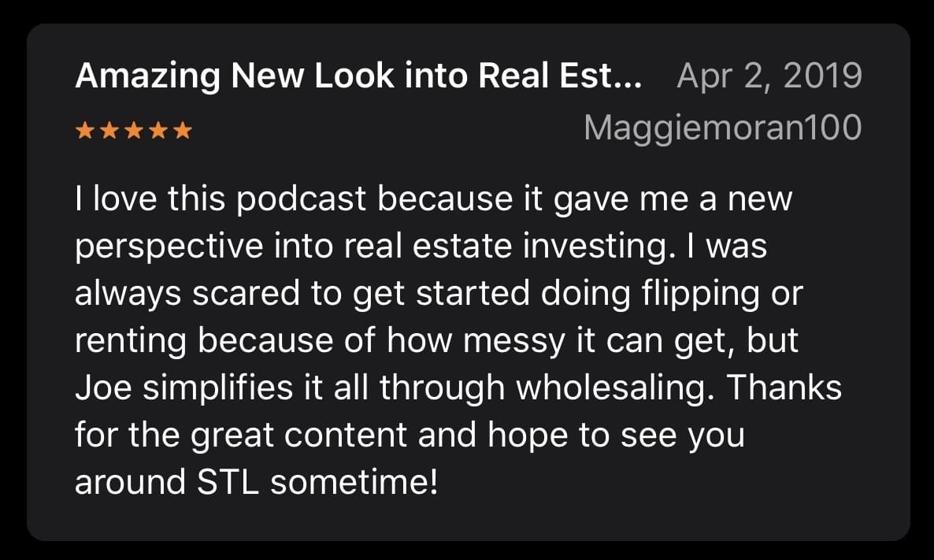Viewport: 934px width, 560px height.
Task: Click the line 'renting because of how messy'
Action: 436,341
